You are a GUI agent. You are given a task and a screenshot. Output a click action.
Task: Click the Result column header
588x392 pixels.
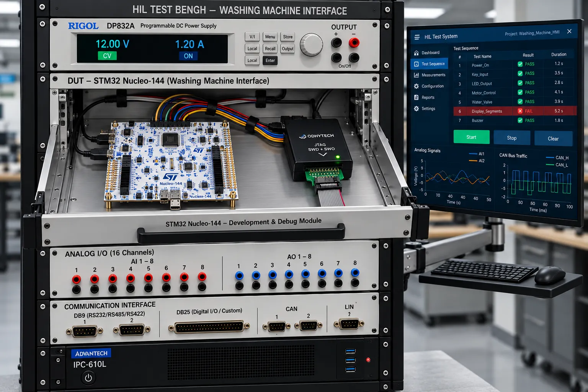coord(528,55)
